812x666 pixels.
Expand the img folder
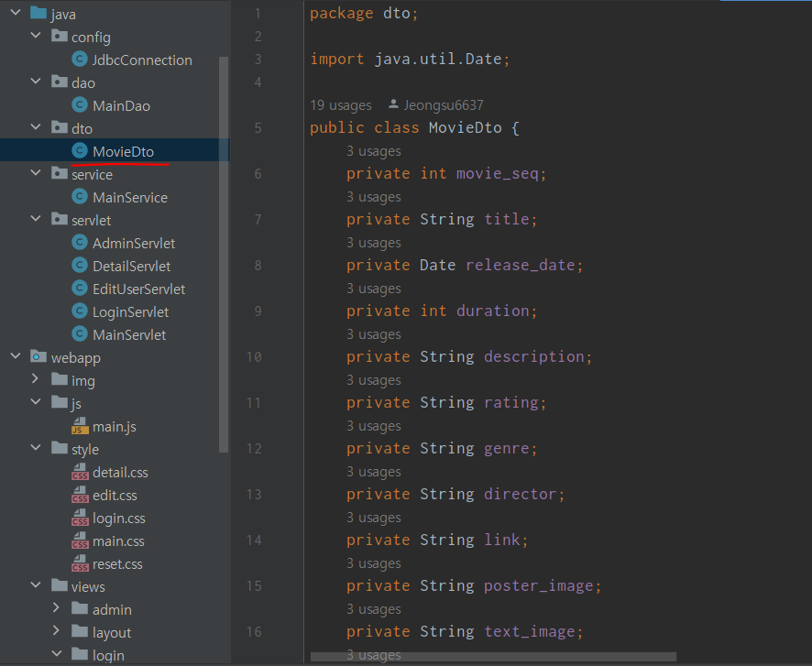point(35,378)
